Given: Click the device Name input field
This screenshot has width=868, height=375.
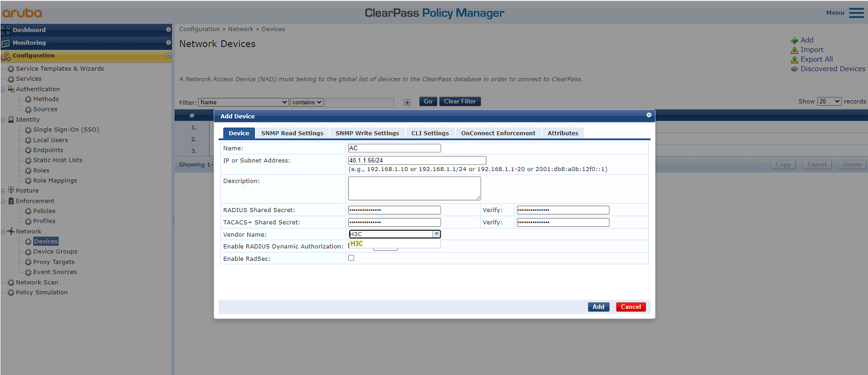Looking at the screenshot, I should [x=394, y=148].
